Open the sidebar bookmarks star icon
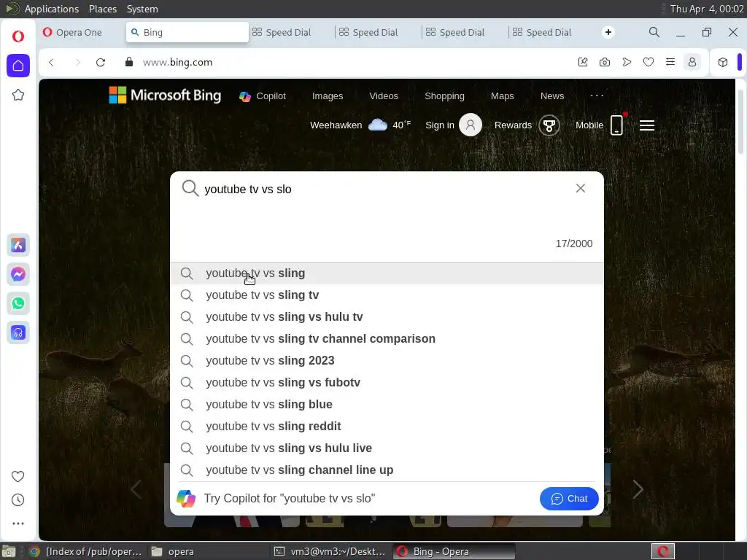Screen dimensions: 747x560 click(18, 95)
